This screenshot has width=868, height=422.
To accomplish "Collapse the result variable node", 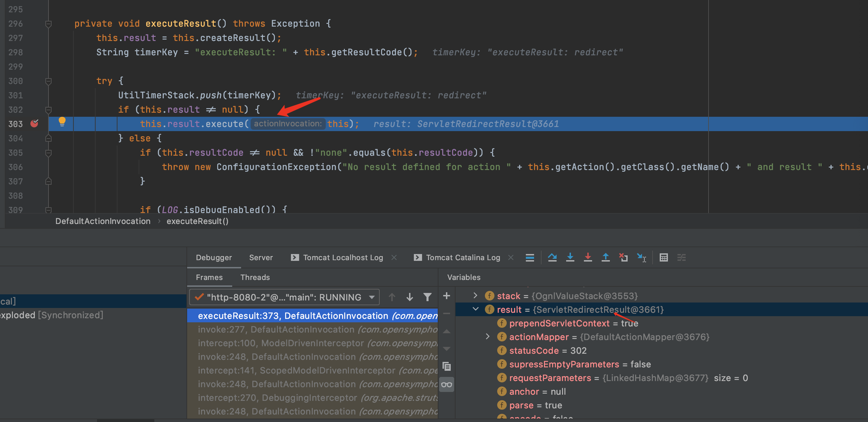I will [475, 309].
